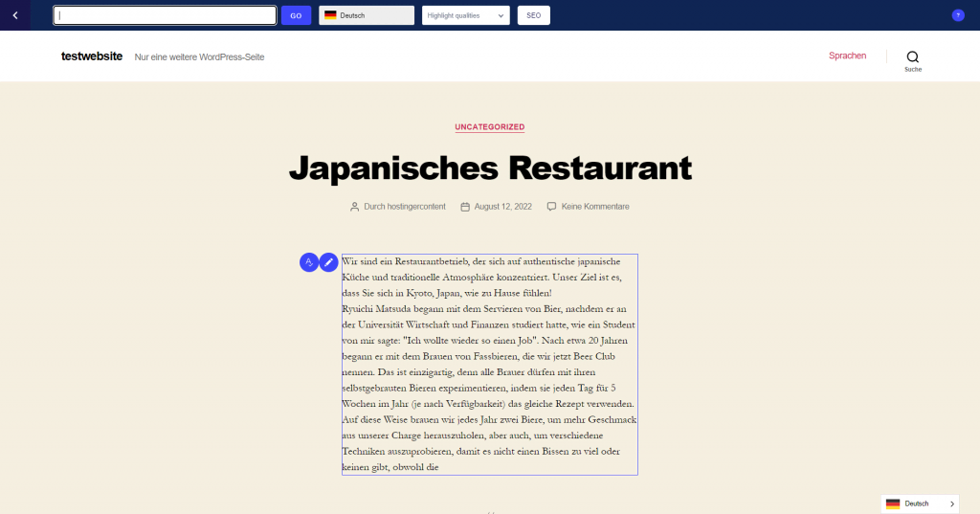Click the German flag in top language selector
Screen dimensions: 980x514
(x=330, y=15)
